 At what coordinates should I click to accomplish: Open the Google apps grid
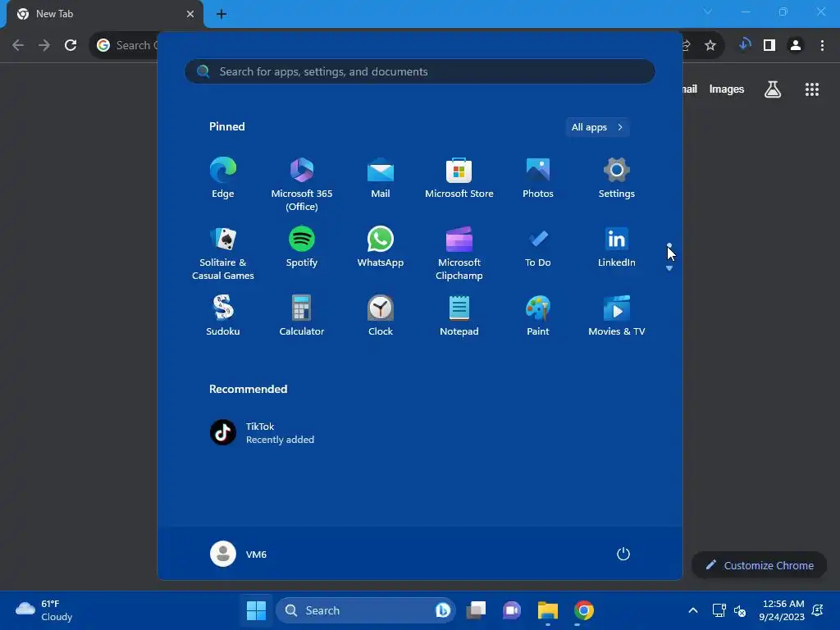coord(812,89)
